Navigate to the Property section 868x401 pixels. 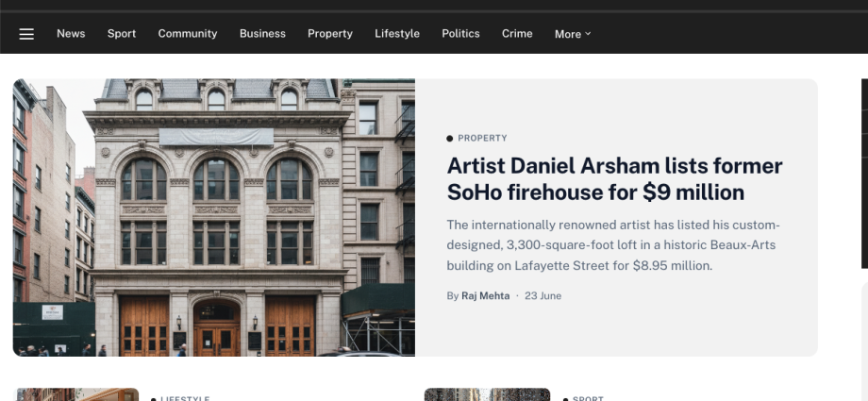330,34
